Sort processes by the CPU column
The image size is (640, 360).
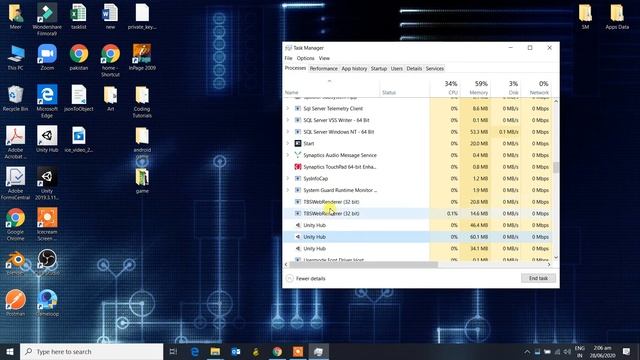pyautogui.click(x=445, y=87)
